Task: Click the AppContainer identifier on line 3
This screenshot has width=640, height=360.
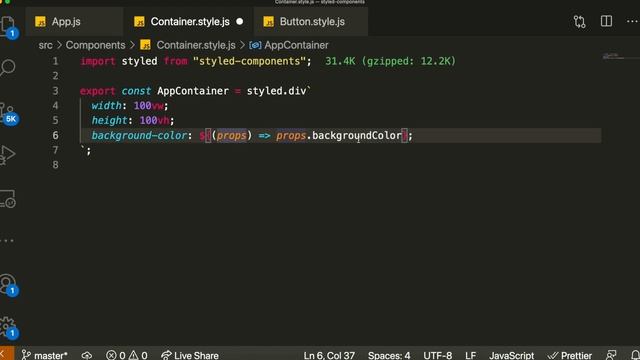Action: (x=193, y=91)
